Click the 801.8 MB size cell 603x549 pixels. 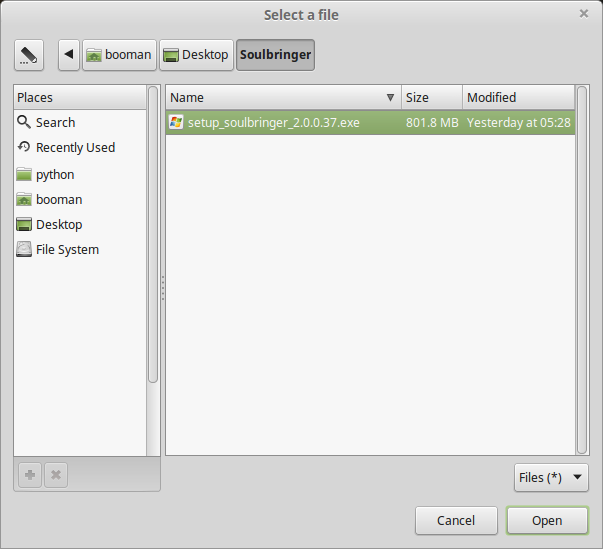click(432, 123)
